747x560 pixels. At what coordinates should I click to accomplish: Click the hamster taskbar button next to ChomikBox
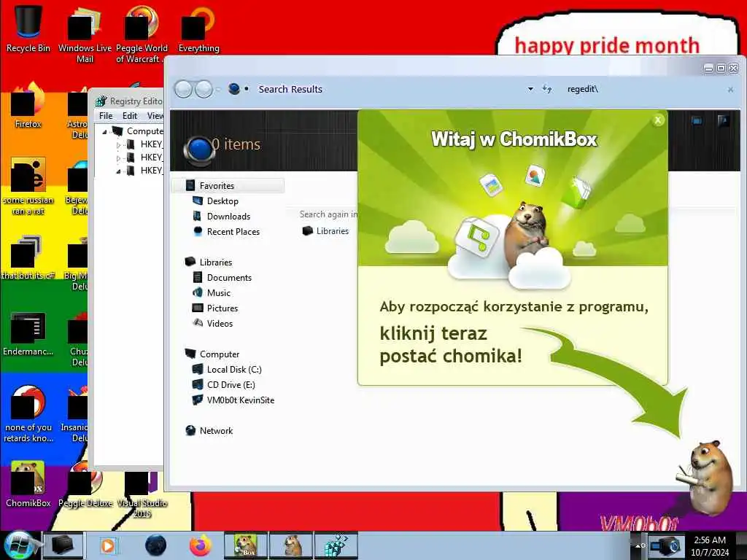click(x=291, y=545)
